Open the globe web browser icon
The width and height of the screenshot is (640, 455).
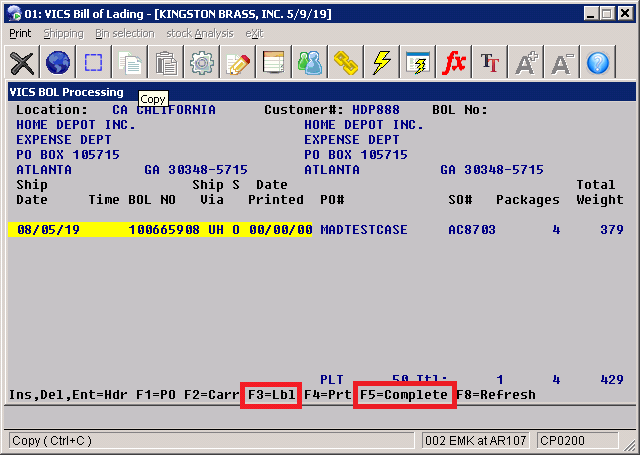(58, 63)
